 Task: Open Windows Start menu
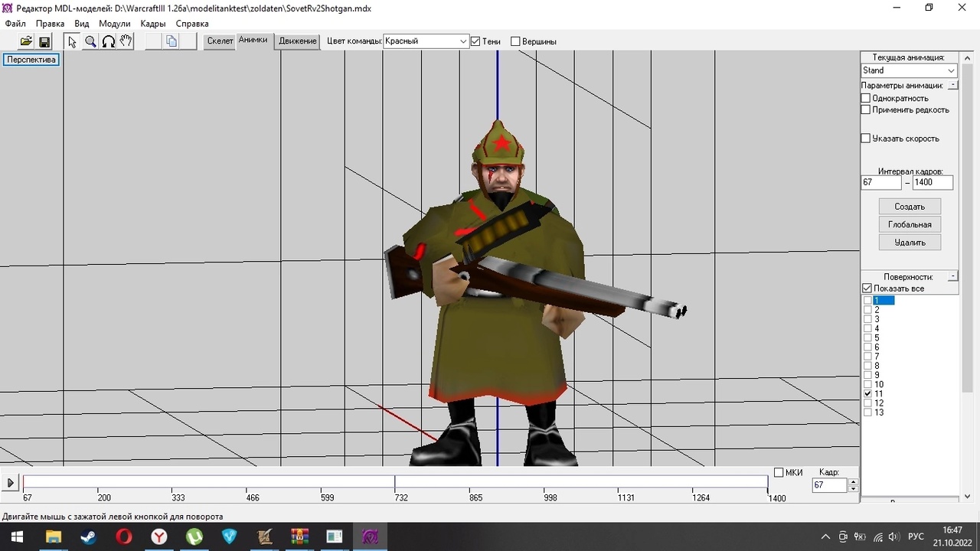17,536
